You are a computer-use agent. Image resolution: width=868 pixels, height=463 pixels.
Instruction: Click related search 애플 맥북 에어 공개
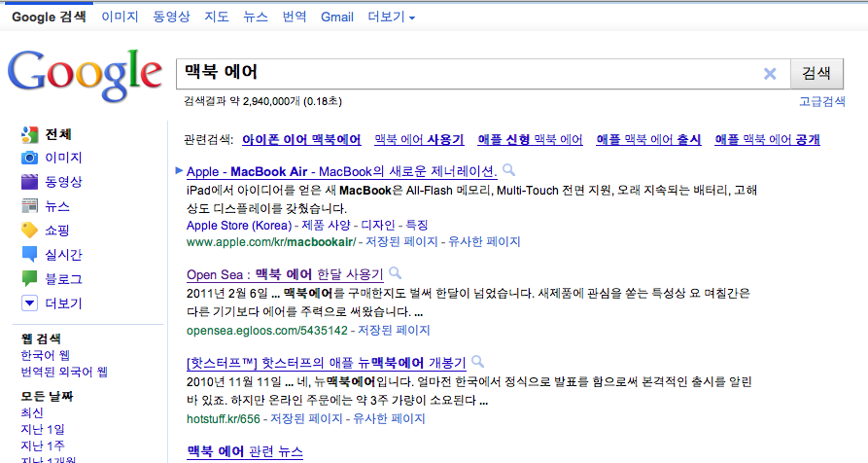[767, 139]
